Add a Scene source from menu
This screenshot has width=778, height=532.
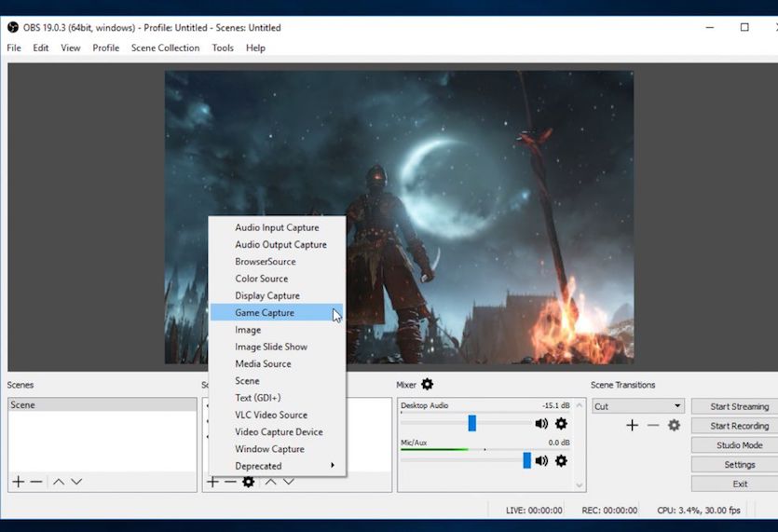(x=277, y=381)
